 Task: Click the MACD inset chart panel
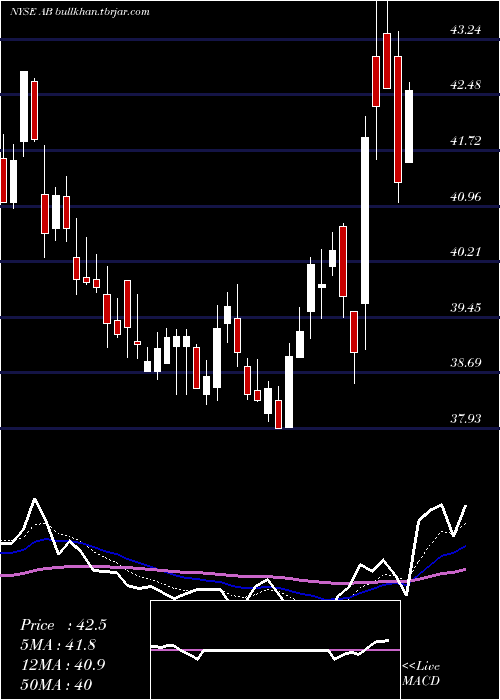tap(275, 650)
